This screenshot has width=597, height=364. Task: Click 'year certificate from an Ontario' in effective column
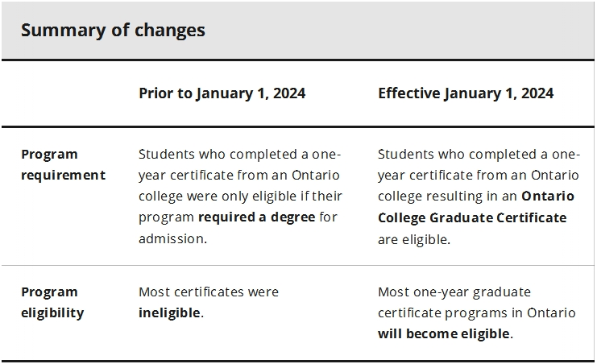(479, 175)
